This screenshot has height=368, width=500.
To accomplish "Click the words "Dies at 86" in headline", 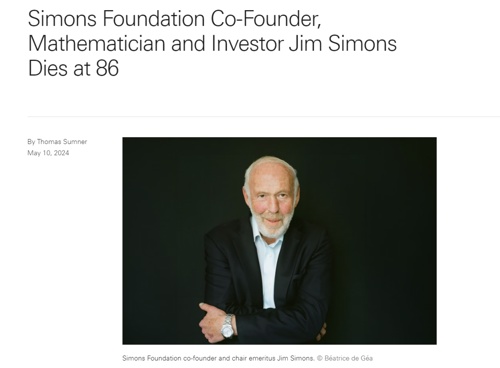I will coord(73,68).
